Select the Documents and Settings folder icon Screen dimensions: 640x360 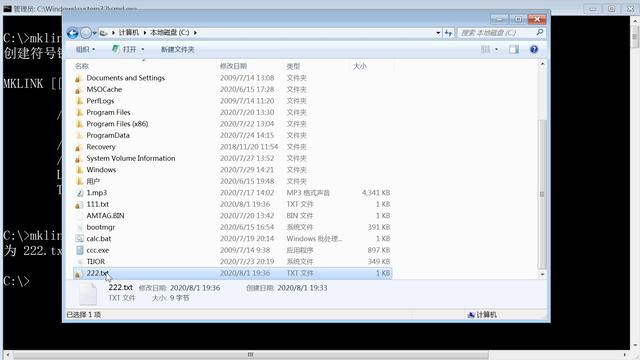(x=79, y=78)
